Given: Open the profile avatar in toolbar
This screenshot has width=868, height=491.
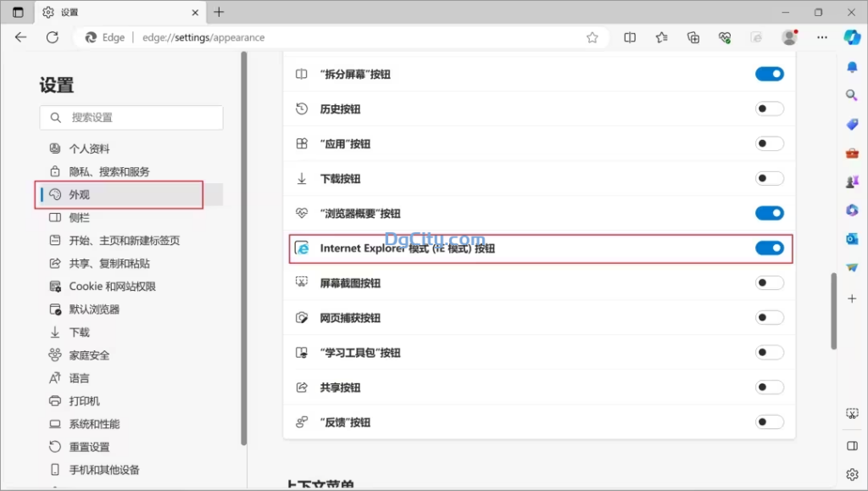Looking at the screenshot, I should tap(789, 37).
